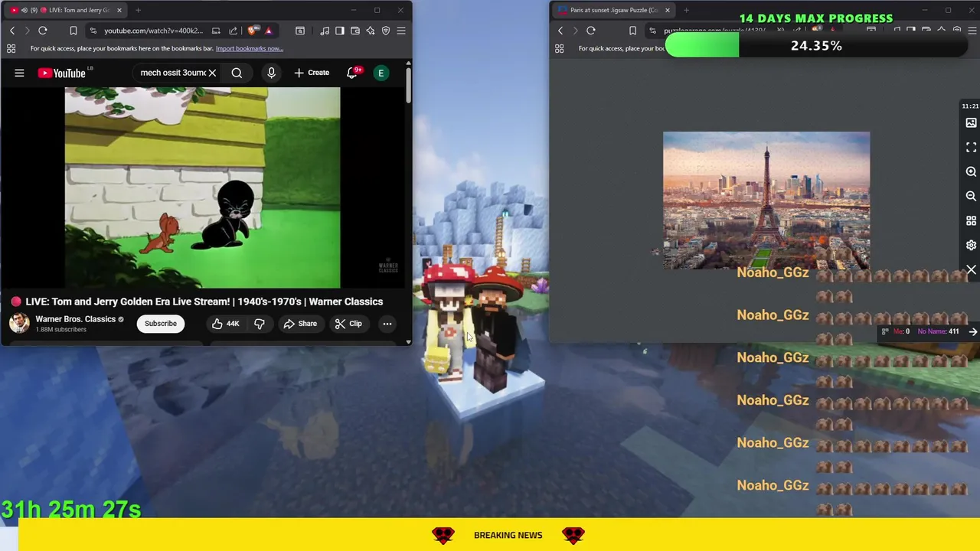Close the Paris at sunset tab

tap(667, 10)
